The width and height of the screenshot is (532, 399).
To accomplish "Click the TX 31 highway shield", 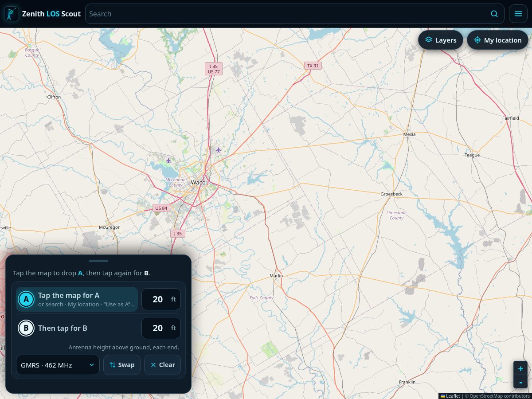I will [313, 66].
